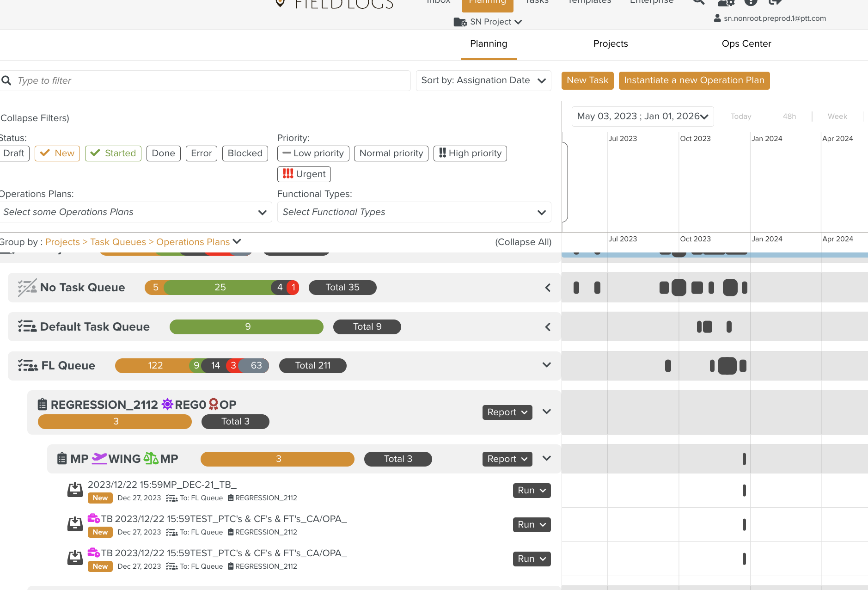Toggle the New status filter
This screenshot has width=868, height=590.
point(57,154)
